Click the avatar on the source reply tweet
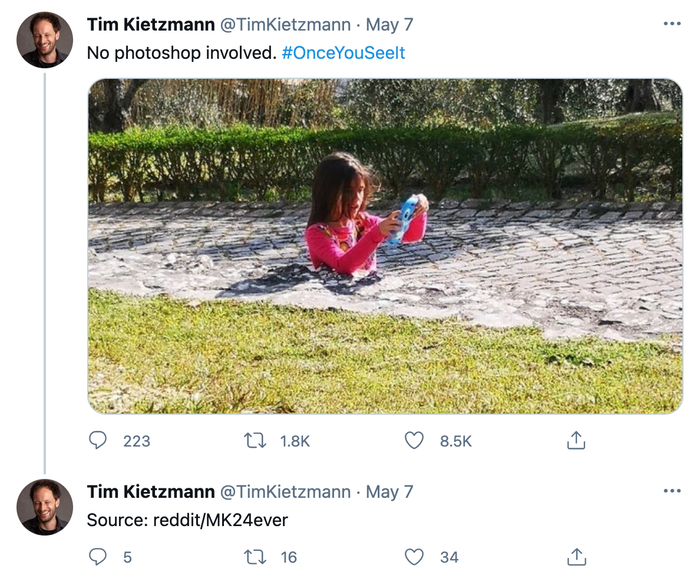 45,507
